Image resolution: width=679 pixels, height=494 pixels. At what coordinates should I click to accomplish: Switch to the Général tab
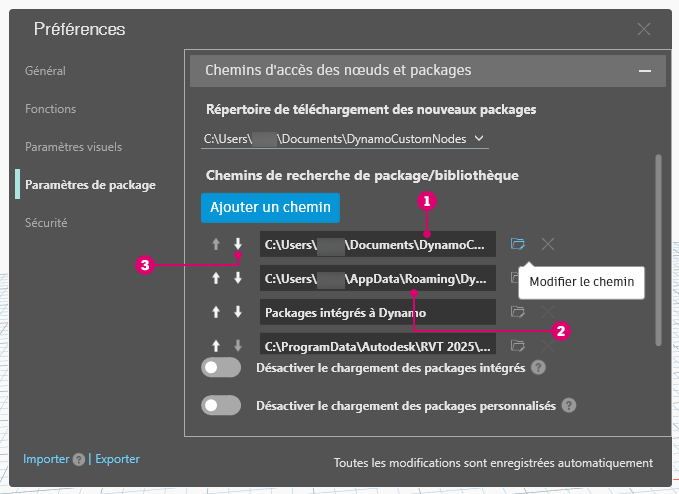click(x=45, y=71)
